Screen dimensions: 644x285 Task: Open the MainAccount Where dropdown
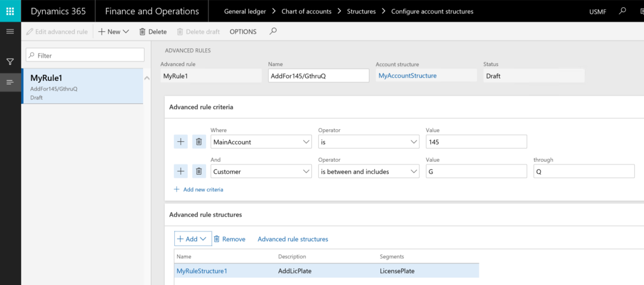[x=261, y=142]
